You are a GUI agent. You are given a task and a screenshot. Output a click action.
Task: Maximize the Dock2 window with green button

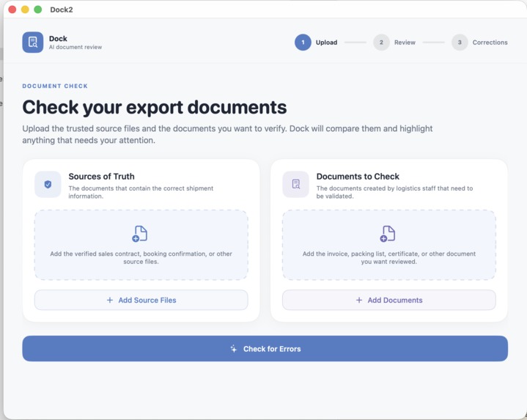click(38, 10)
